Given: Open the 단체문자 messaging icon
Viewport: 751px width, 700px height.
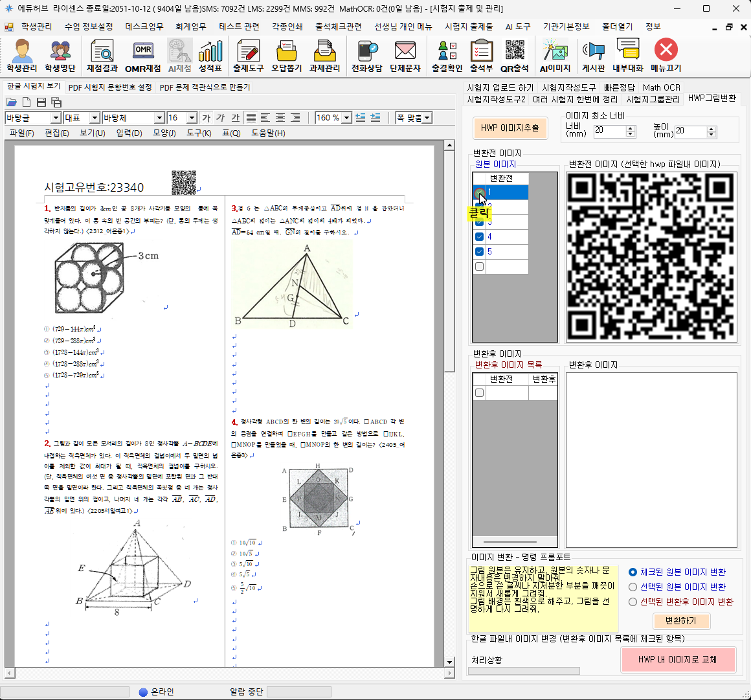Looking at the screenshot, I should [x=405, y=55].
